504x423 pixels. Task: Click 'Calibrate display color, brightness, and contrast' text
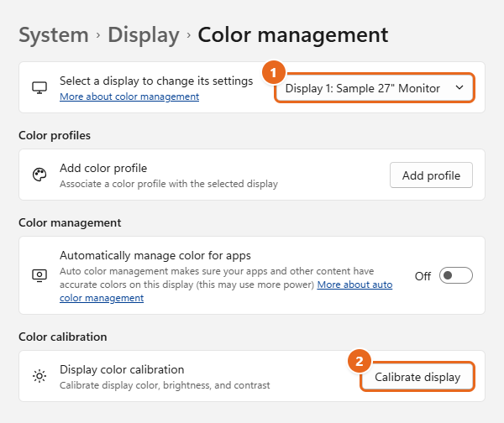coord(165,385)
